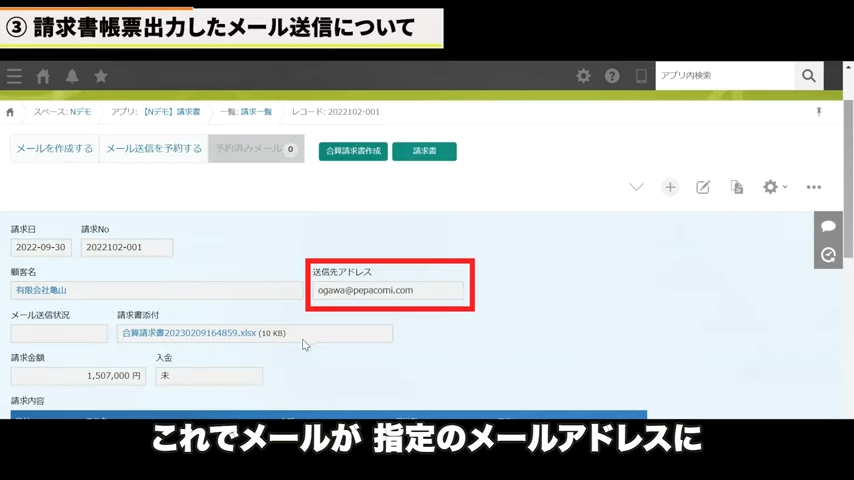The height and width of the screenshot is (480, 854).
Task: Click 合算請求書作成 green button
Action: point(353,151)
